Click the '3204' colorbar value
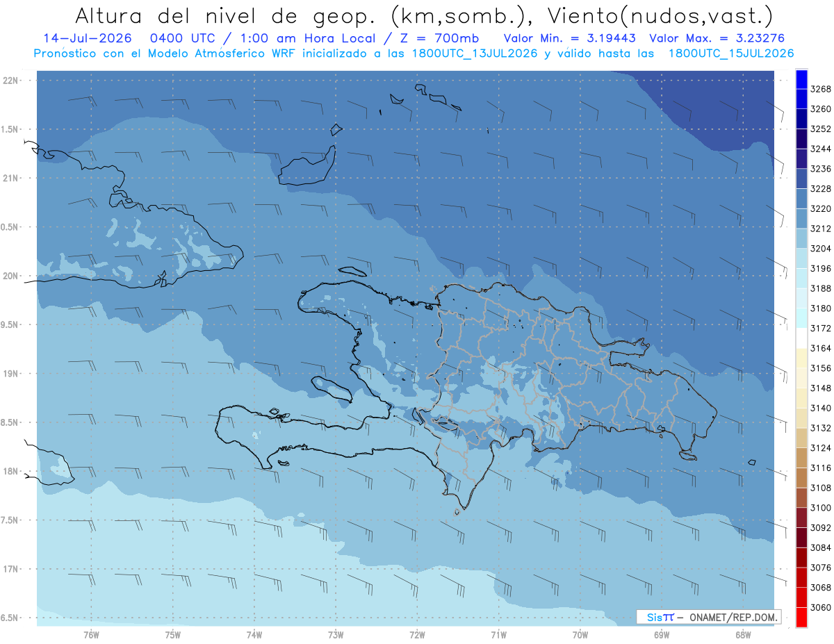 (x=820, y=249)
